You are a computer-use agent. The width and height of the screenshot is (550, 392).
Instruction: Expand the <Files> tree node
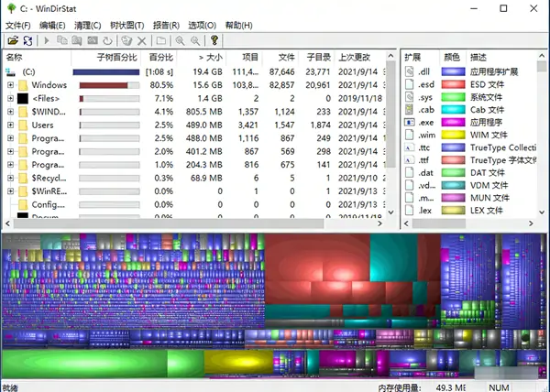pos(10,98)
